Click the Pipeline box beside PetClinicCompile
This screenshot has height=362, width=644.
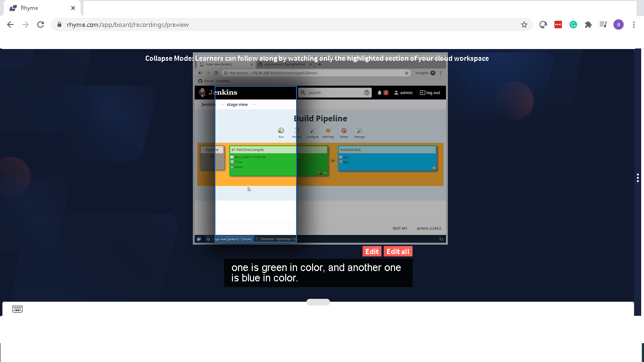[212, 157]
